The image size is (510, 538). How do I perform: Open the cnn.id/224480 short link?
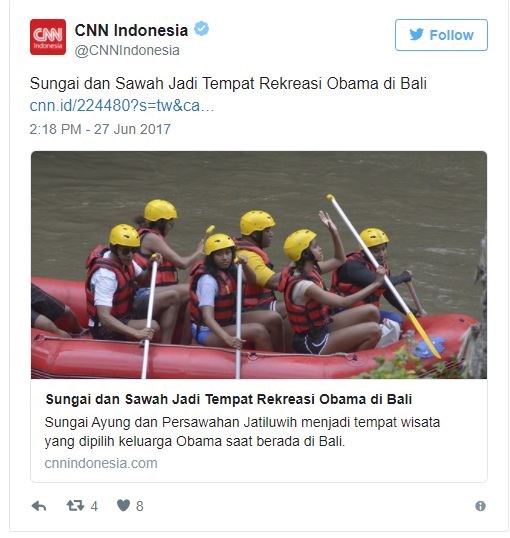pyautogui.click(x=122, y=105)
